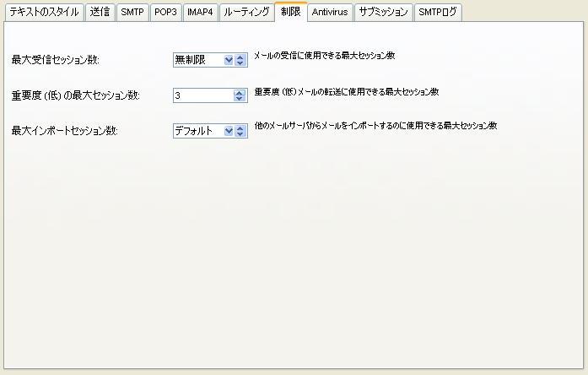Image resolution: width=588 pixels, height=375 pixels.
Task: Switch to the ルーティング tab
Action: 246,13
